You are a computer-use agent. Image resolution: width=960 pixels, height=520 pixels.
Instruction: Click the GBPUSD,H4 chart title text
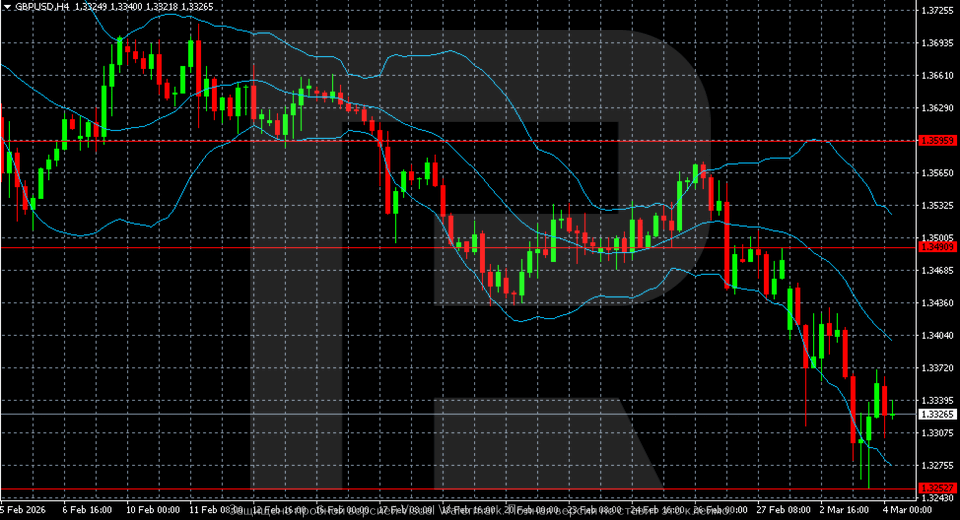tap(48, 6)
